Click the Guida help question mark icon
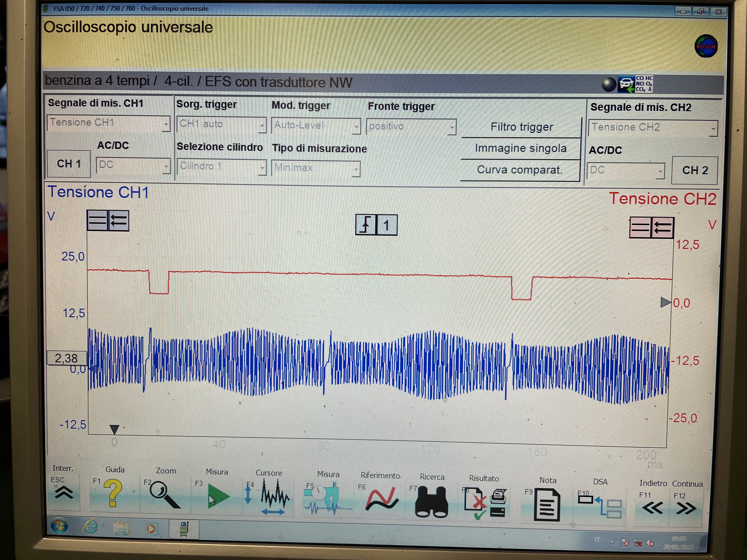This screenshot has height=560, width=747. click(x=113, y=494)
